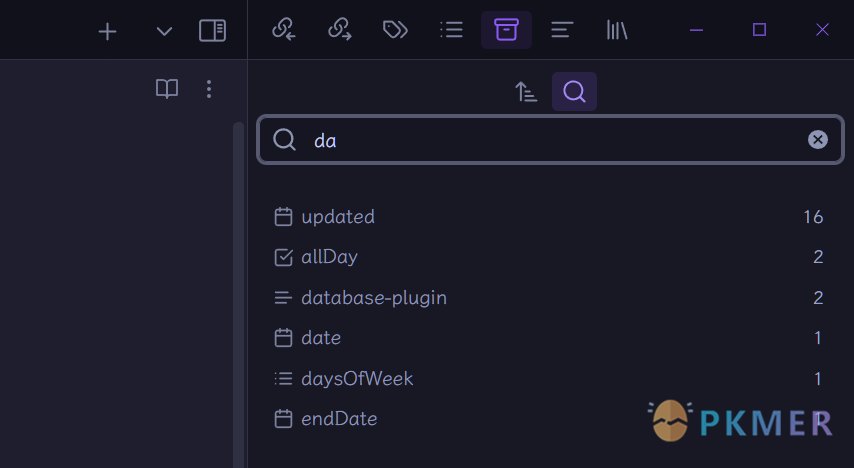Open the backlinks panel icon
Image resolution: width=854 pixels, height=468 pixels.
pyautogui.click(x=284, y=30)
